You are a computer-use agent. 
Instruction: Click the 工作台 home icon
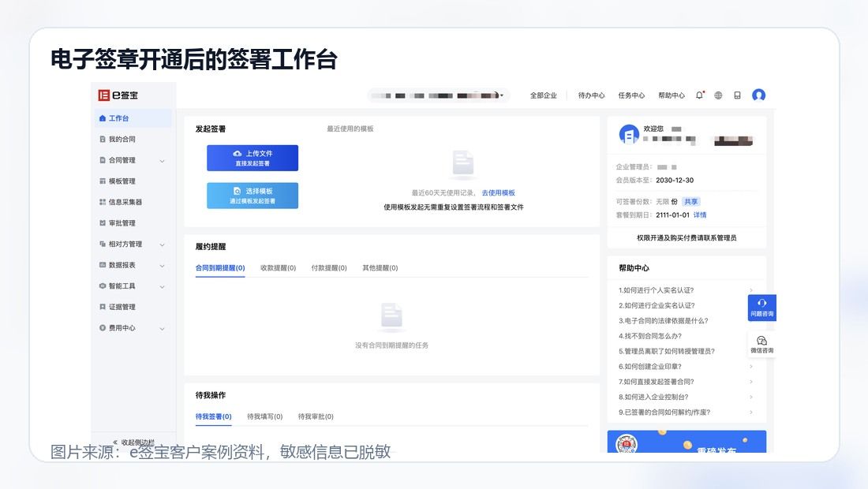pyautogui.click(x=103, y=118)
